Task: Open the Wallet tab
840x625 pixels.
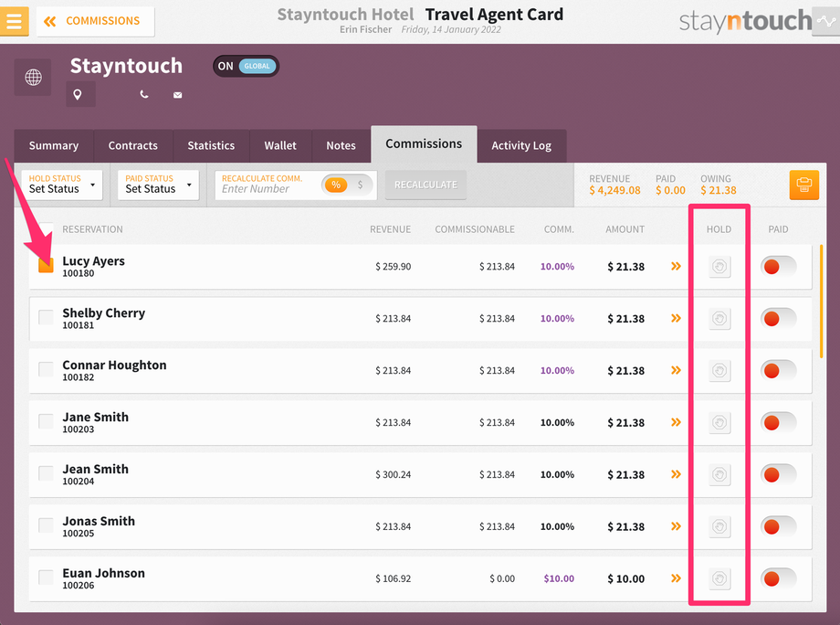Action: coord(280,146)
